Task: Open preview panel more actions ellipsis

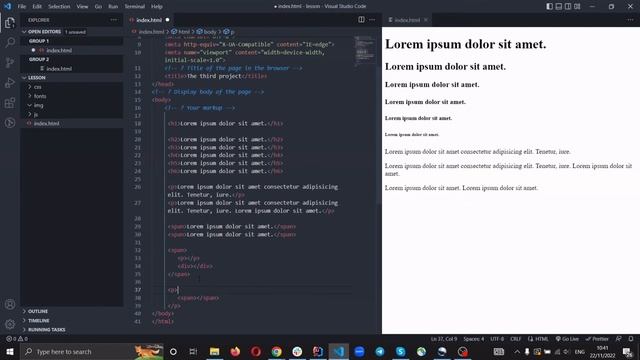Action: [631, 20]
